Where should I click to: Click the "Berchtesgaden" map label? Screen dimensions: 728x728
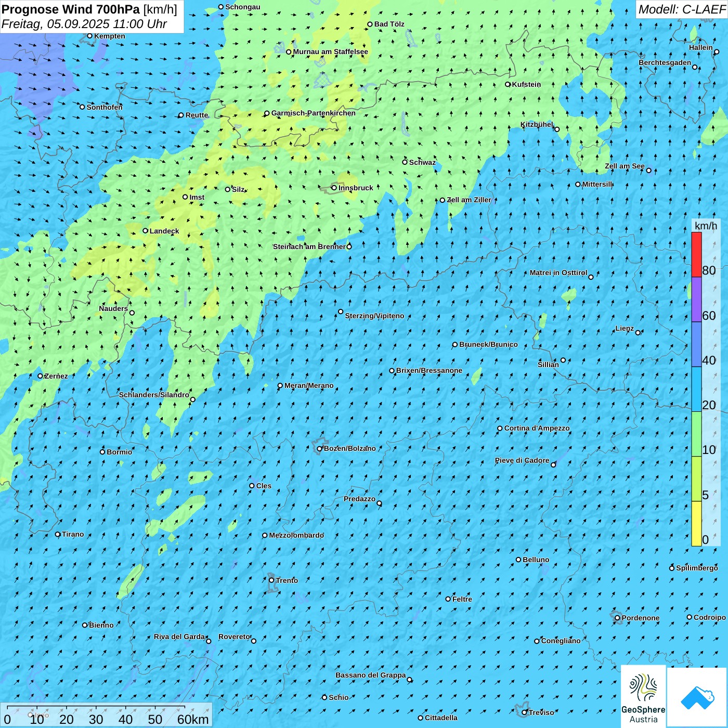(x=665, y=63)
